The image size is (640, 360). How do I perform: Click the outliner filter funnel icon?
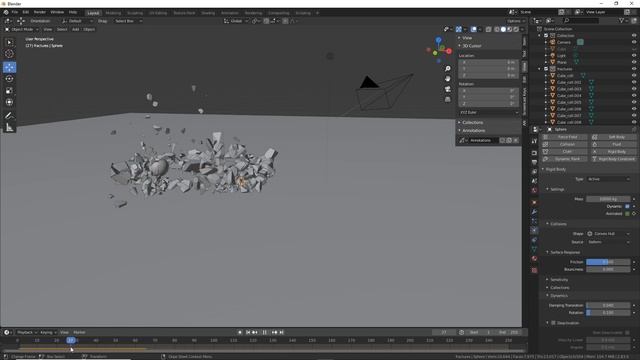[x=622, y=20]
